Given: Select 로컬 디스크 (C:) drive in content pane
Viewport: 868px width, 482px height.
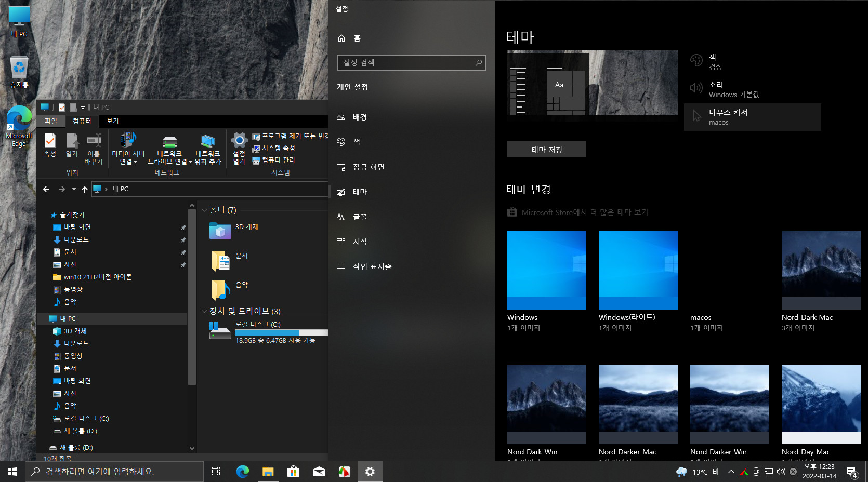Looking at the screenshot, I should tap(268, 331).
